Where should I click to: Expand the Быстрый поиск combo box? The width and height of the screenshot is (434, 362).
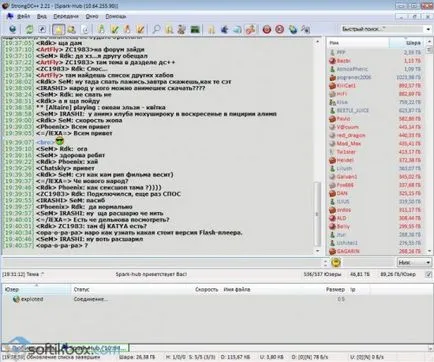pos(428,29)
